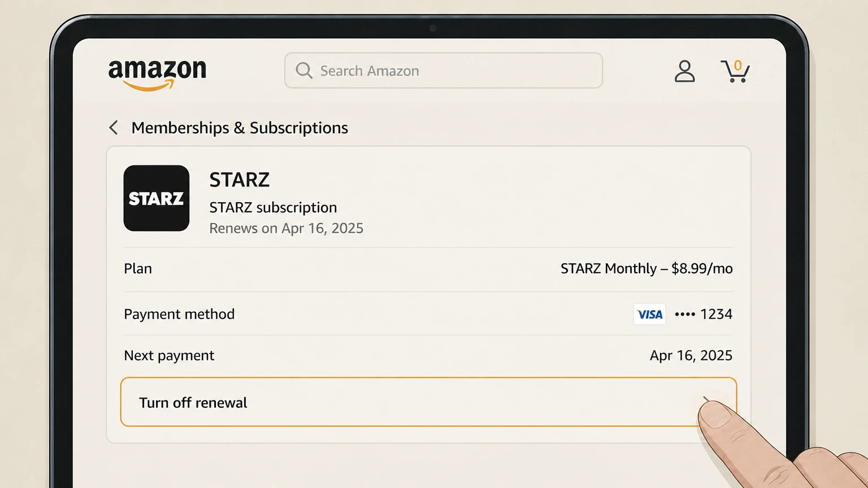Click the STARZ subscription label

pyautogui.click(x=273, y=207)
